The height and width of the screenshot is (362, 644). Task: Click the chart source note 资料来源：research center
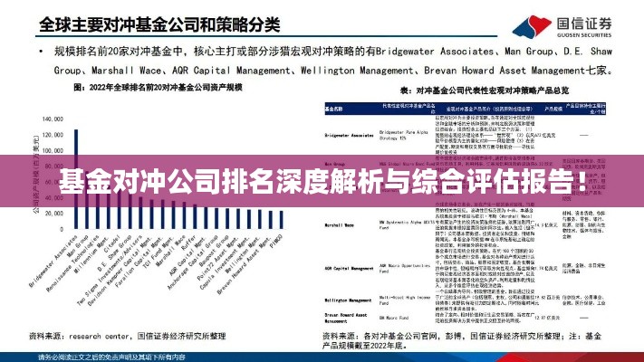[128, 336]
